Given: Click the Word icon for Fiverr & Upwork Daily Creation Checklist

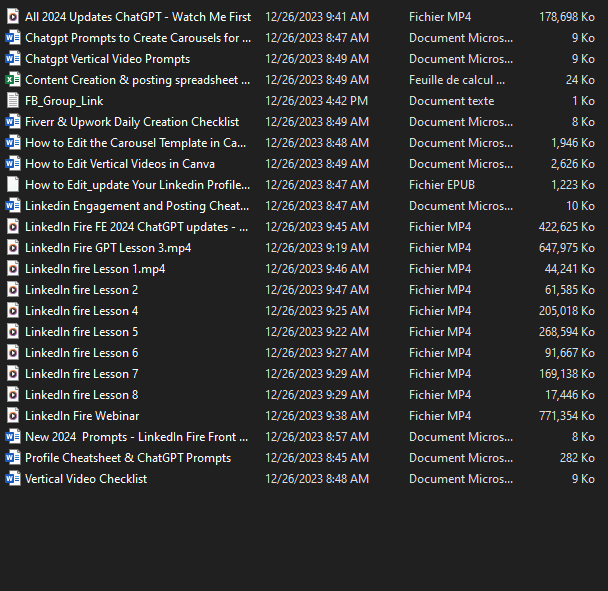Looking at the screenshot, I should click(x=13, y=122).
